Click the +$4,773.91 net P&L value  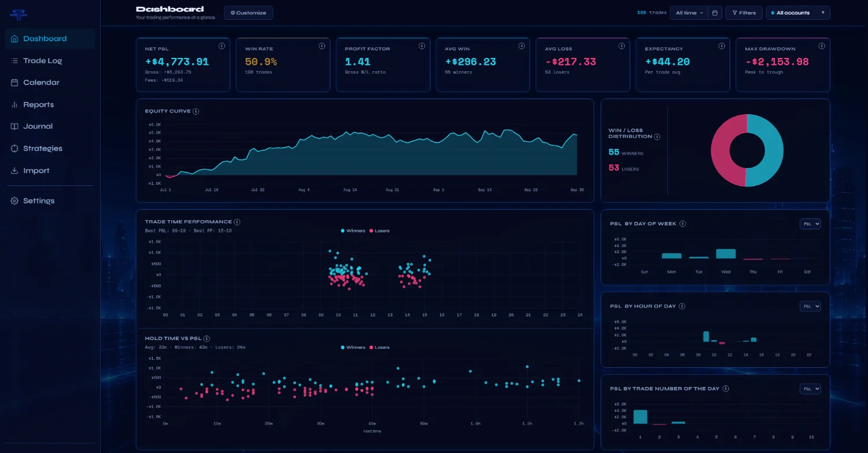pos(176,61)
